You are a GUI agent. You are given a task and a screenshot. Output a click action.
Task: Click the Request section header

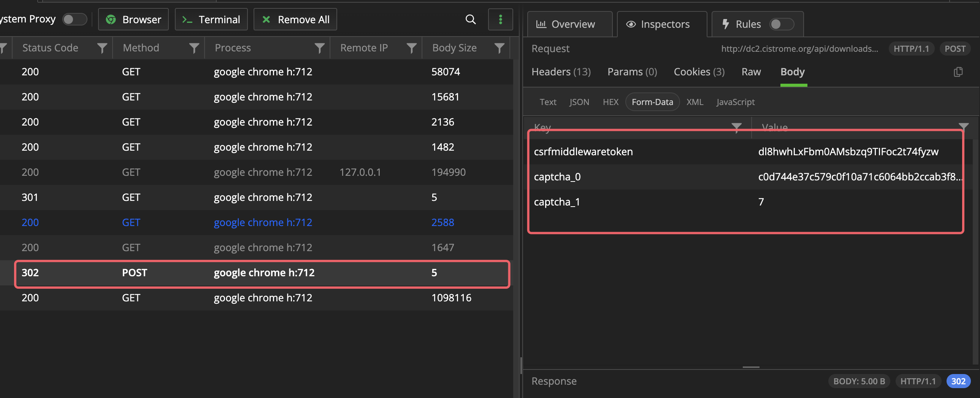tap(550, 49)
